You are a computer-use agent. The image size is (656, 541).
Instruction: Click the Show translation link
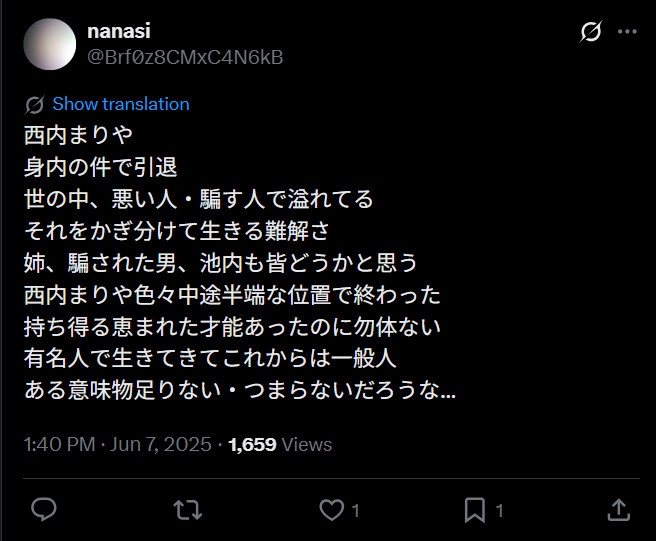(x=120, y=104)
